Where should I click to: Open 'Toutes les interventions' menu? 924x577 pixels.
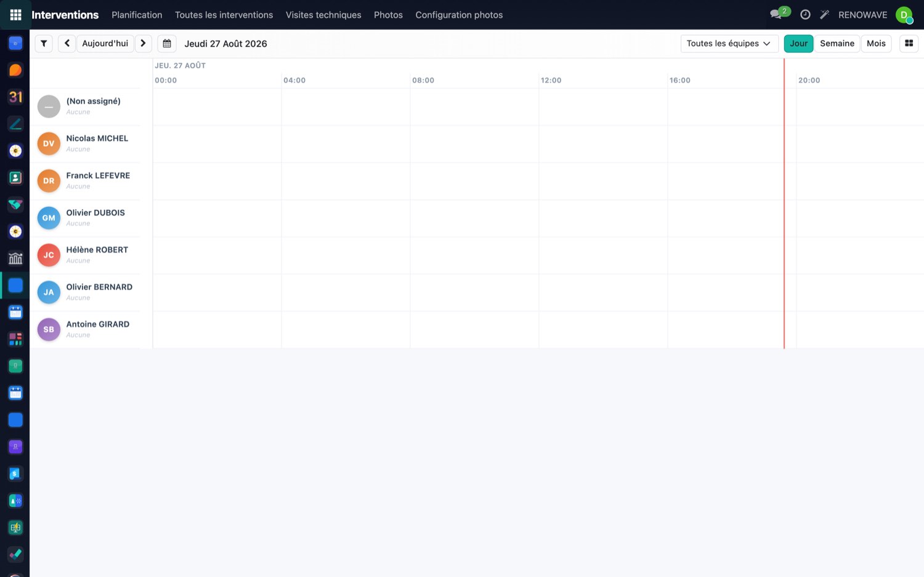224,15
